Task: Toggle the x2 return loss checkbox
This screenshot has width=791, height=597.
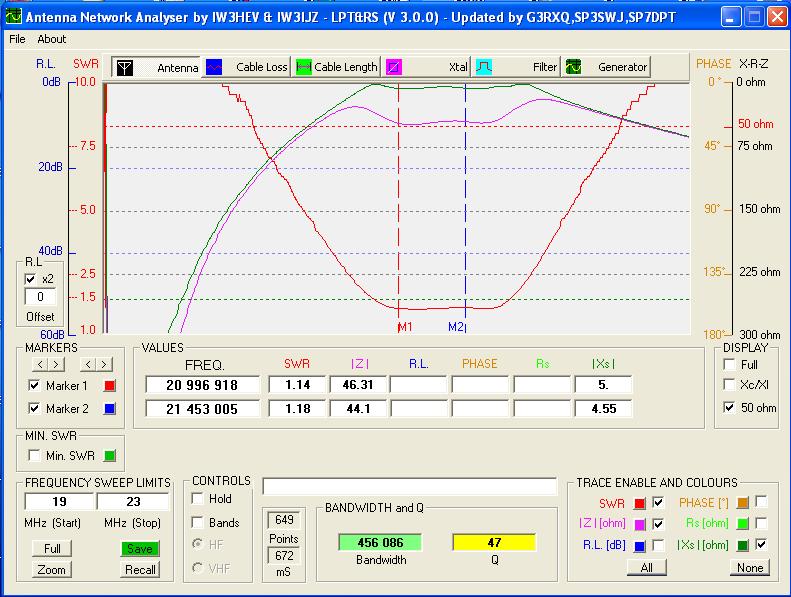Action: (31, 278)
